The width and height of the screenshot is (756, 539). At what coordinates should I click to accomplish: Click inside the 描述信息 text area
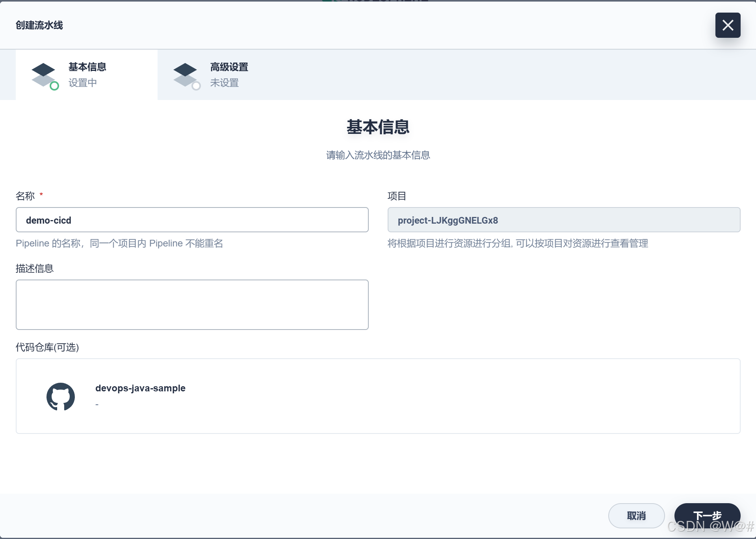coord(192,305)
